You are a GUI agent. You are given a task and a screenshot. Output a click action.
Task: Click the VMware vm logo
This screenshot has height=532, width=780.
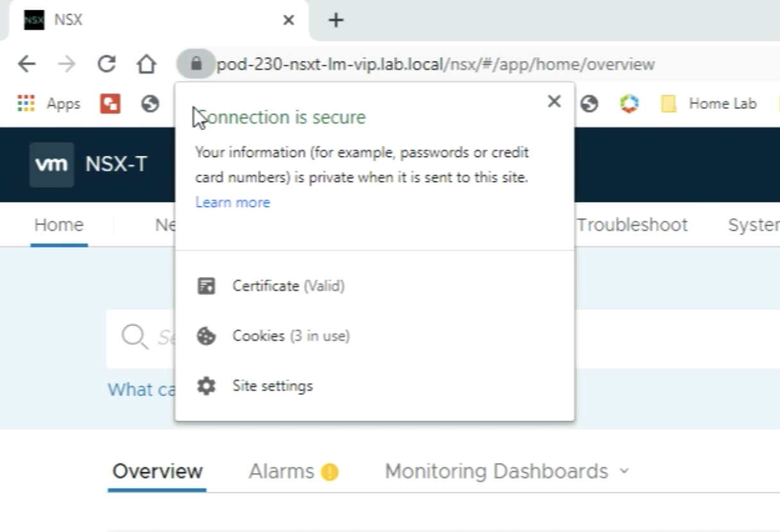click(x=51, y=165)
